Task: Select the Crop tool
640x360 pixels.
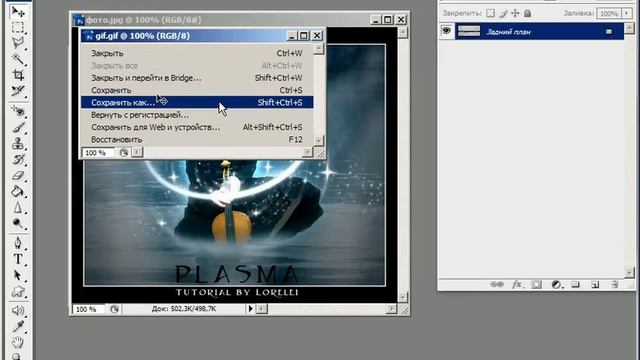Action: (18, 75)
